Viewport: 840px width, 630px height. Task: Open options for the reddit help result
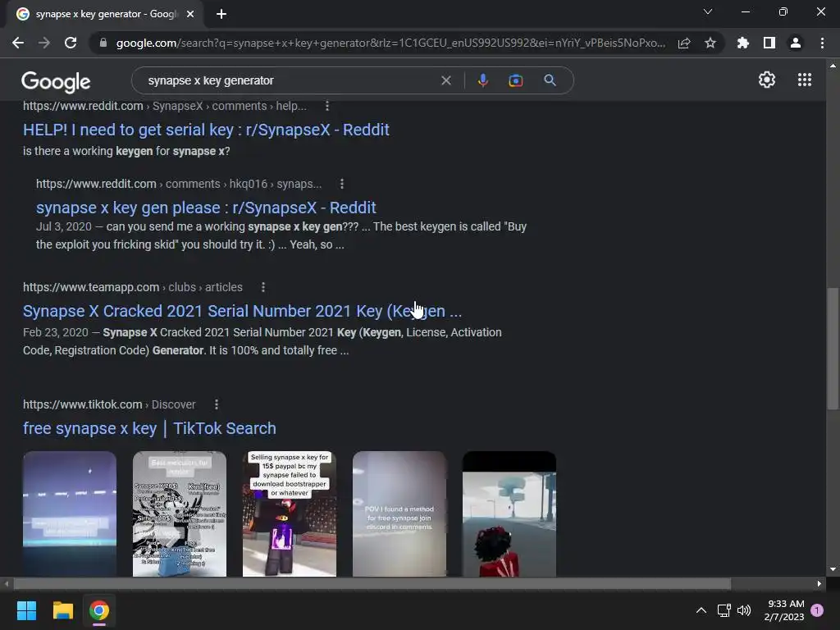coord(327,106)
